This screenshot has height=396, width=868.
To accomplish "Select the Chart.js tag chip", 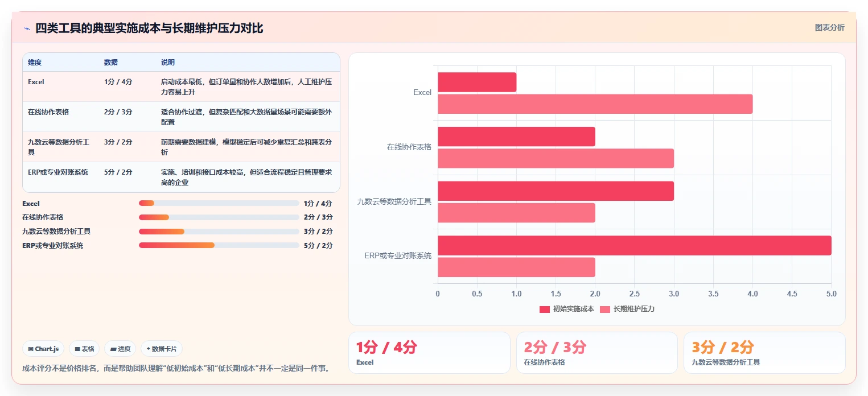I will click(43, 349).
